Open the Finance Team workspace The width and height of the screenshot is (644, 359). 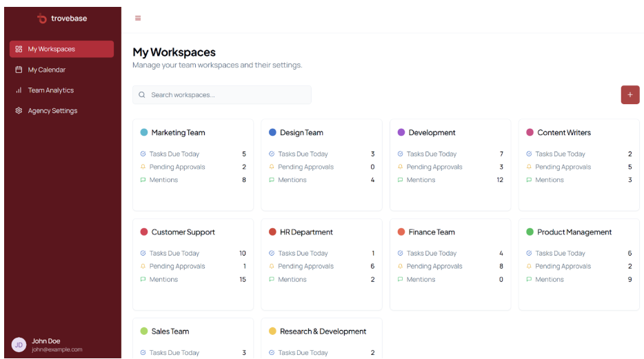450,264
